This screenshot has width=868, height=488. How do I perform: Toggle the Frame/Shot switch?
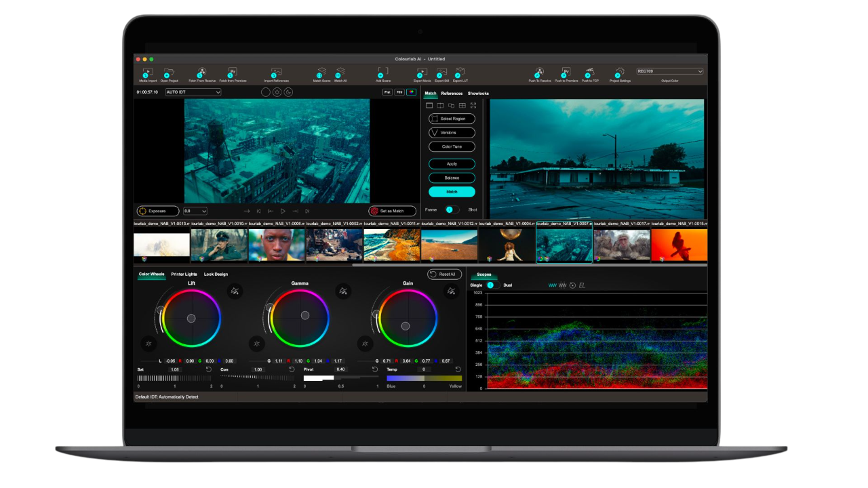click(x=452, y=209)
